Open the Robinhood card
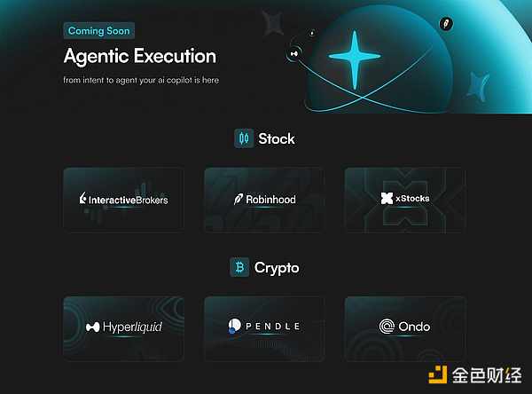 [x=264, y=200]
